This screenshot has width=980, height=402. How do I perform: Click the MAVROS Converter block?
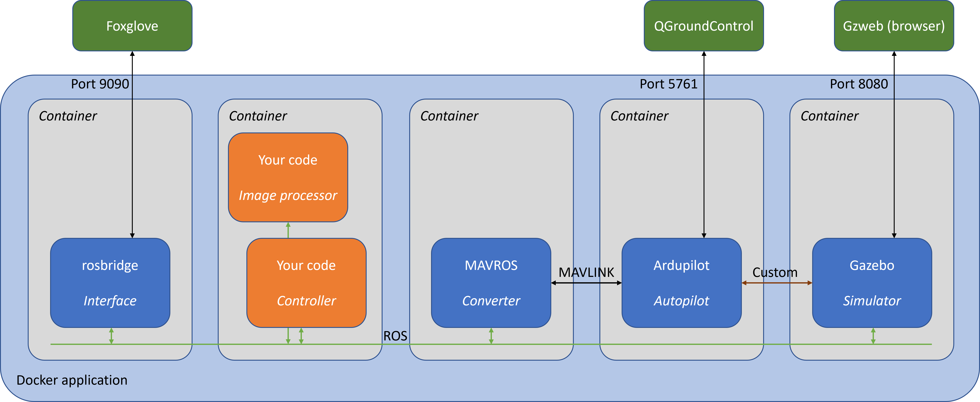[491, 283]
